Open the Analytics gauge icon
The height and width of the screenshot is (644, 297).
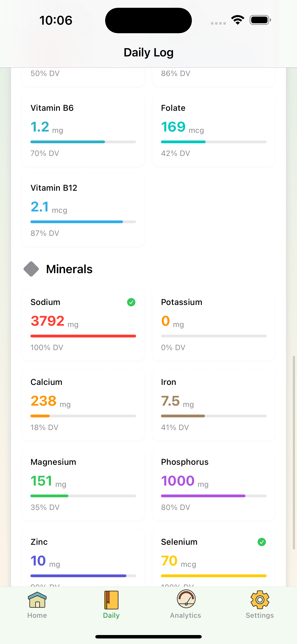click(x=186, y=599)
